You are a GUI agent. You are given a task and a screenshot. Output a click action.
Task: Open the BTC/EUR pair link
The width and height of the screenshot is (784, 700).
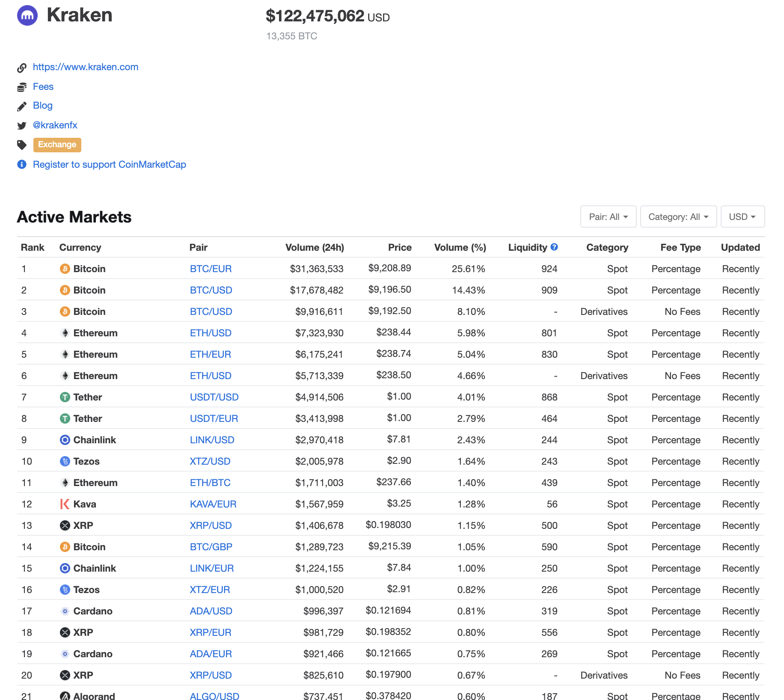[211, 269]
